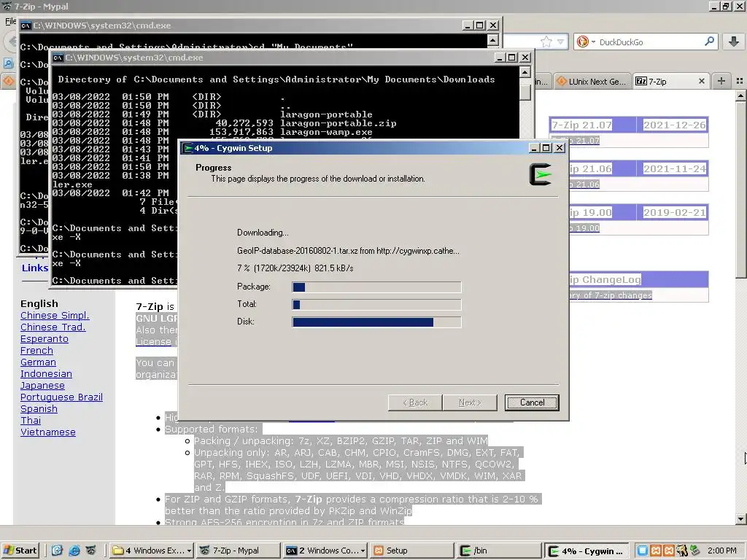Viewport: 747px width, 560px height.
Task: Open the ChangeLog heading link
Action: coord(605,279)
